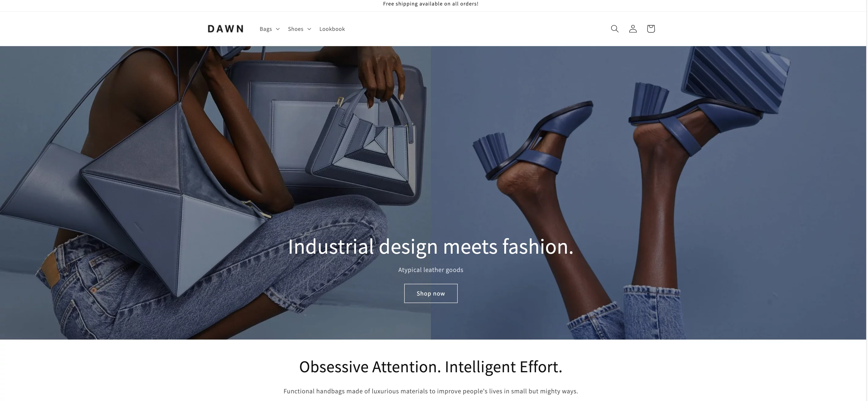Click the handbags hero image on left

(215, 193)
